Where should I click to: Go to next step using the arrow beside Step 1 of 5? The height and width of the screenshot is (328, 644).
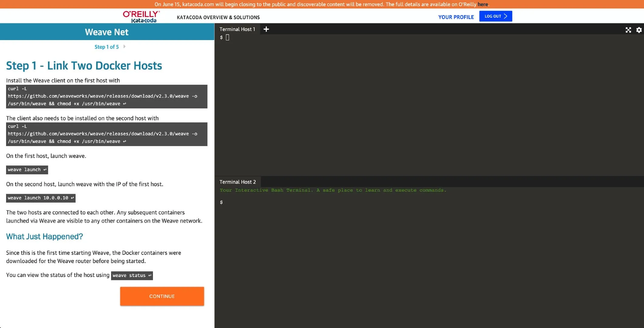[124, 47]
